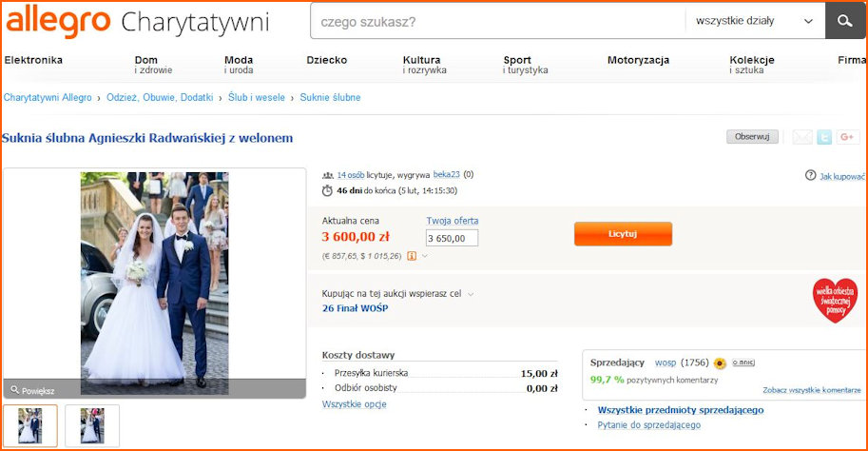Click the 'Twoja oferta' bid amount field

pyautogui.click(x=452, y=238)
